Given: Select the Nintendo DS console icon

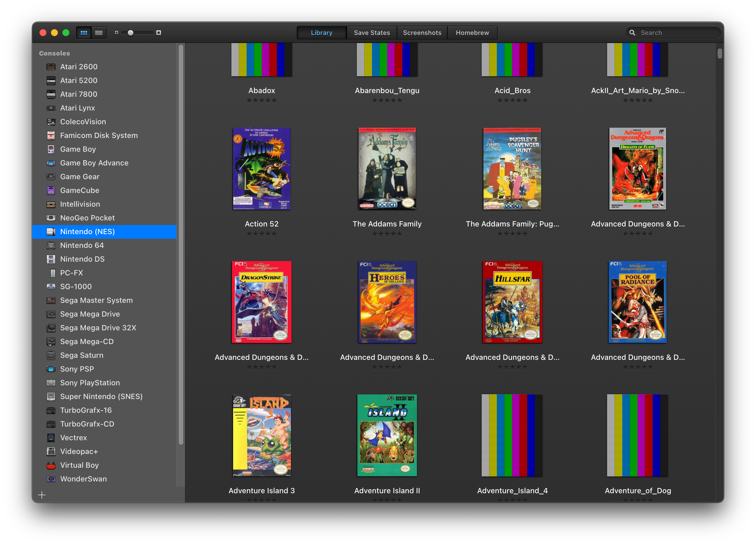Looking at the screenshot, I should click(51, 259).
